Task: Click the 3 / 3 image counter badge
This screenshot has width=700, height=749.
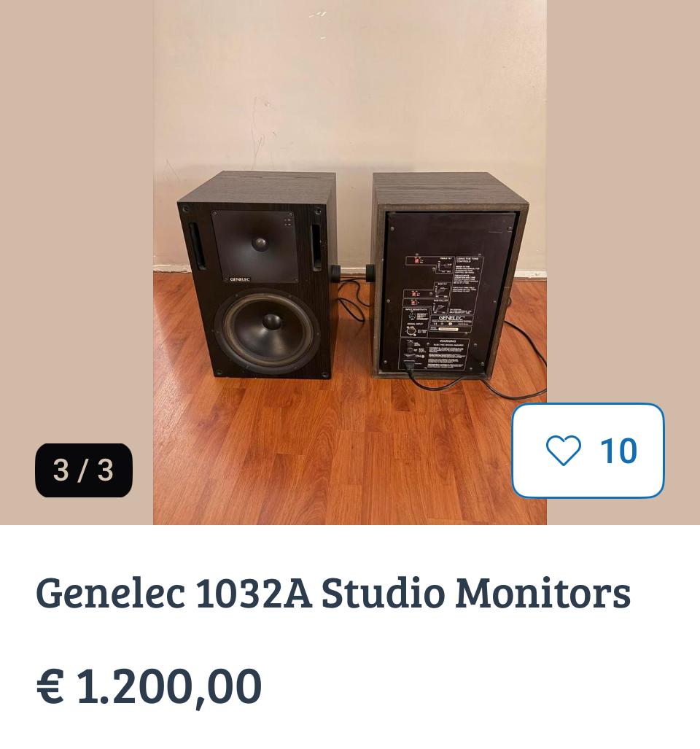Action: (x=84, y=470)
